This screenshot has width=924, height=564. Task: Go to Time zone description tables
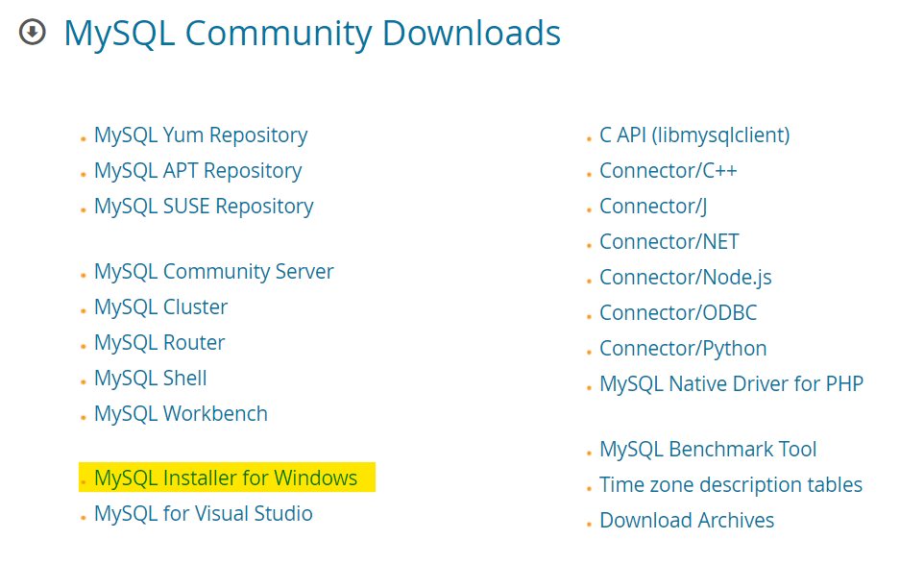point(731,484)
